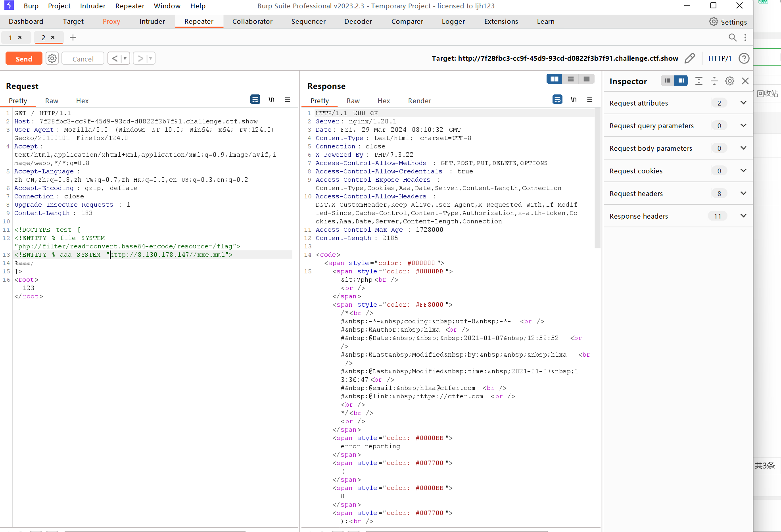Screen dimensions: 781x532
Task: Show Request Hex view
Action: (82, 101)
